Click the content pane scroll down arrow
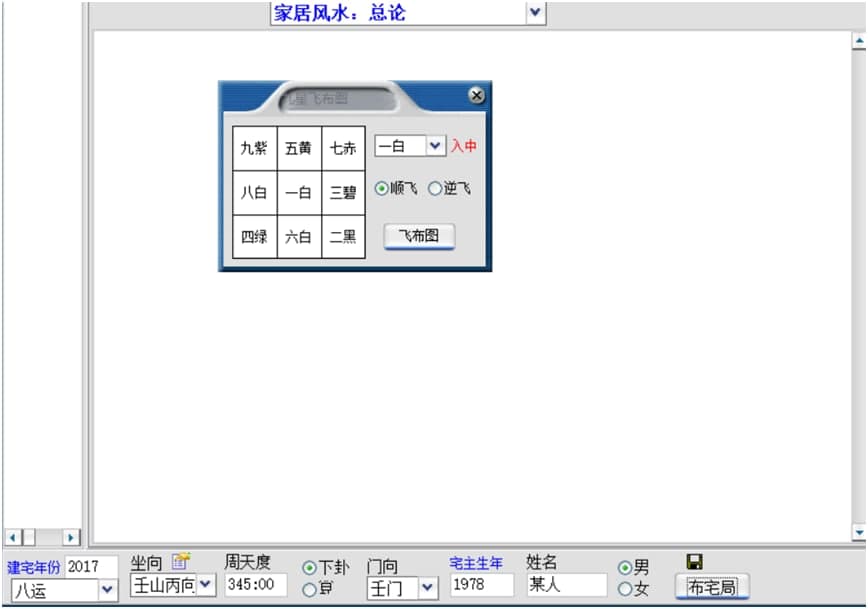This screenshot has width=868, height=609. click(859, 533)
